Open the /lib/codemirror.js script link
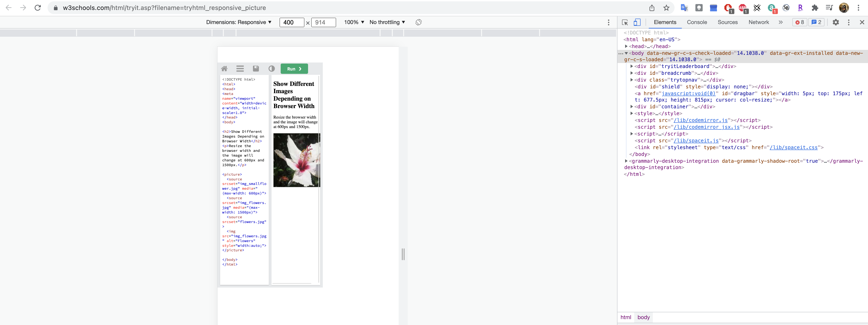Image resolution: width=868 pixels, height=325 pixels. tap(700, 120)
